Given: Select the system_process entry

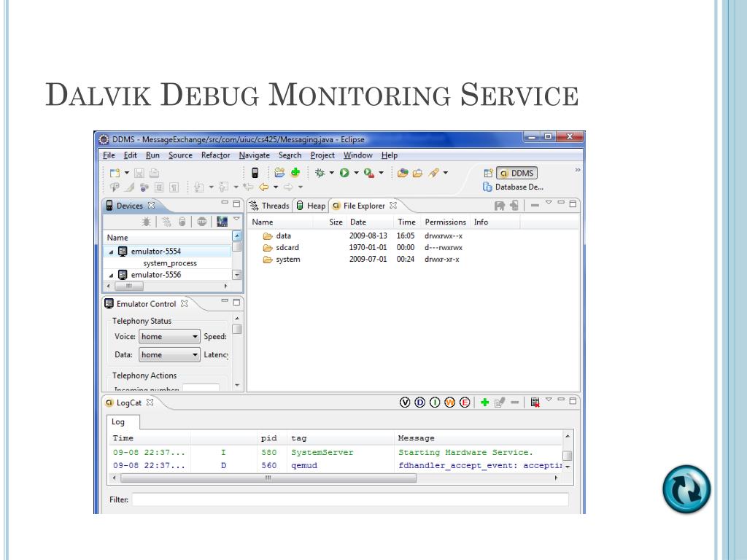Looking at the screenshot, I should pyautogui.click(x=170, y=263).
